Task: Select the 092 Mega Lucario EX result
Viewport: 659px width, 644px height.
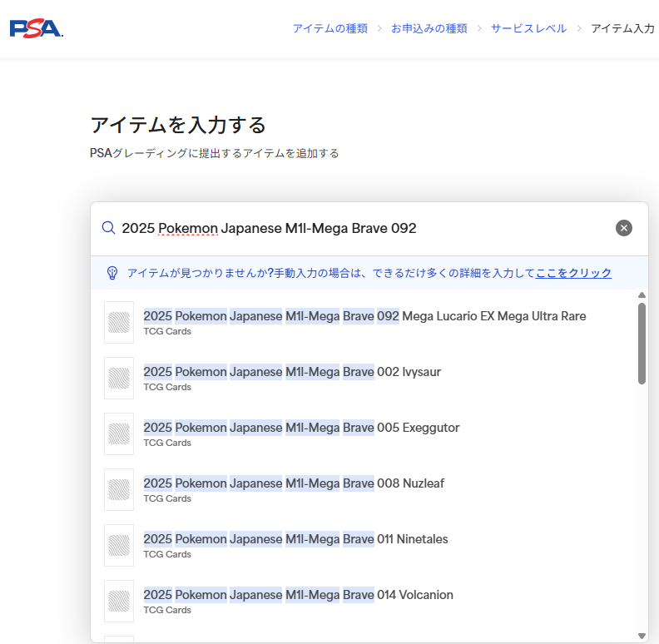Action: [x=364, y=323]
